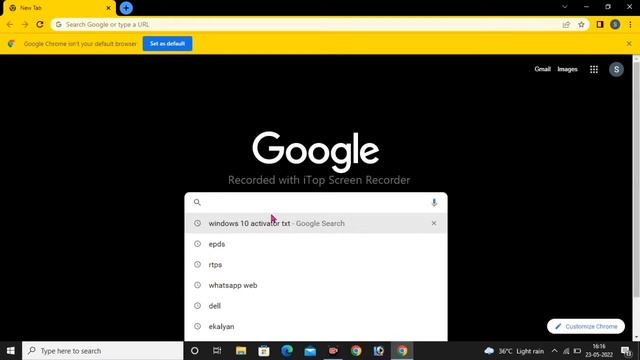
Task: Remove 'windows 10 activator txt' suggestion
Action: [434, 223]
